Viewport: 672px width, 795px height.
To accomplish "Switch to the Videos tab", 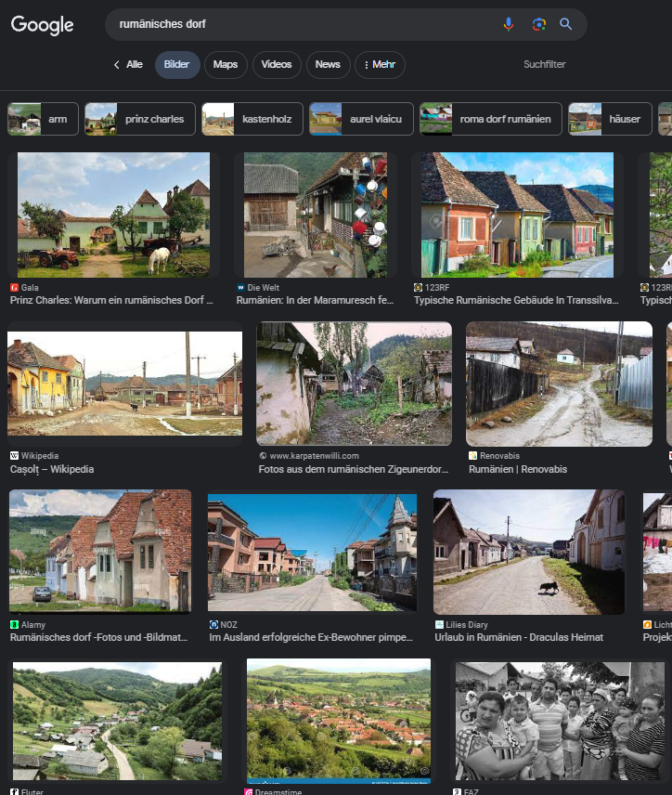I will (277, 65).
